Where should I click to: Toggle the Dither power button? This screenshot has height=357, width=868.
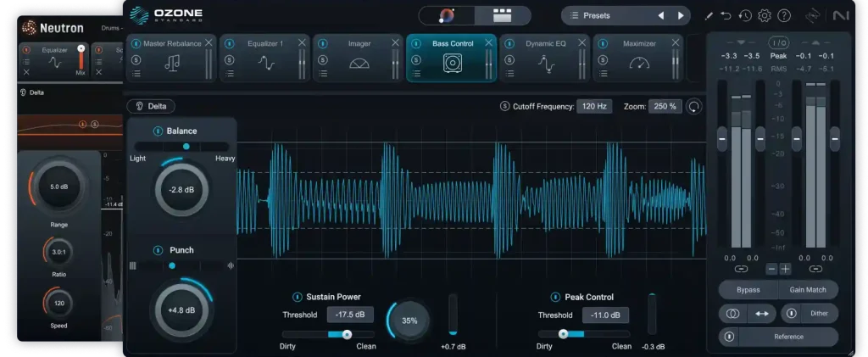(x=792, y=314)
